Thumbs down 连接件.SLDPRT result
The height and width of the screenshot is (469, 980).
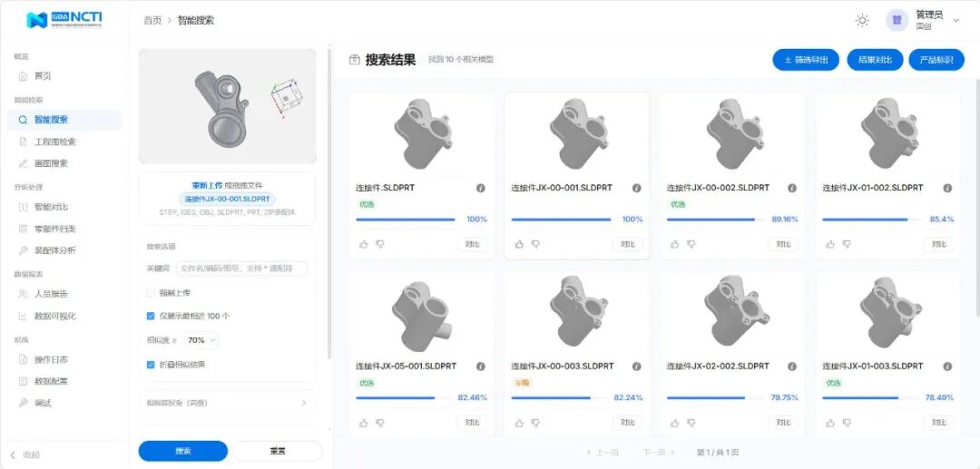pyautogui.click(x=380, y=244)
